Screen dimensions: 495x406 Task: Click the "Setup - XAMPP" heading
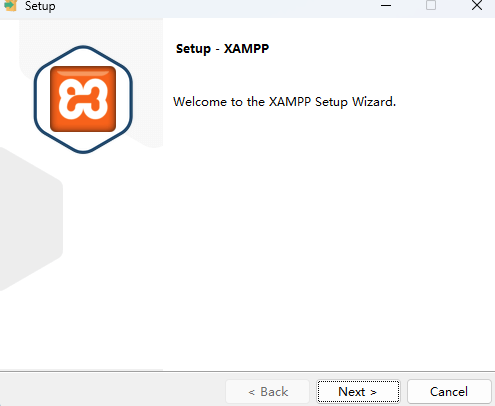coord(222,49)
